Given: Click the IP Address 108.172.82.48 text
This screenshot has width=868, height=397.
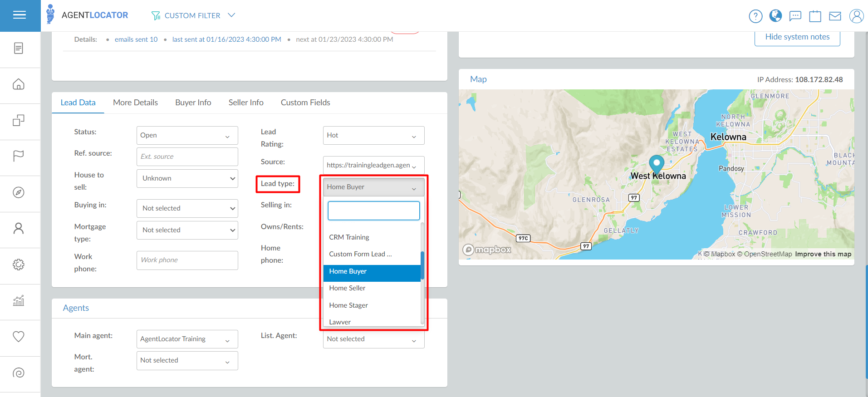Looking at the screenshot, I should tap(800, 80).
